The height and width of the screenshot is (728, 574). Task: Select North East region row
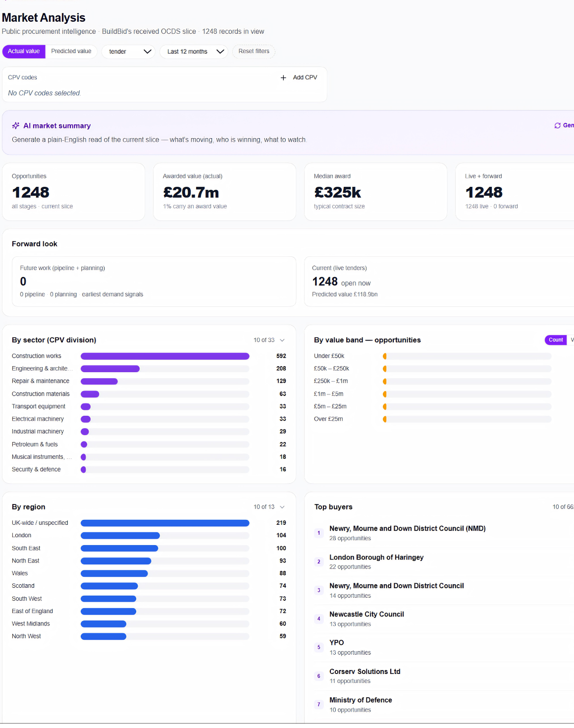pos(149,561)
